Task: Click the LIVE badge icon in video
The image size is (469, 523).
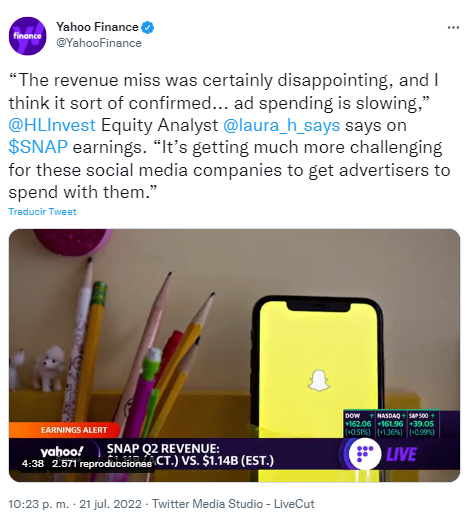Action: (384, 454)
